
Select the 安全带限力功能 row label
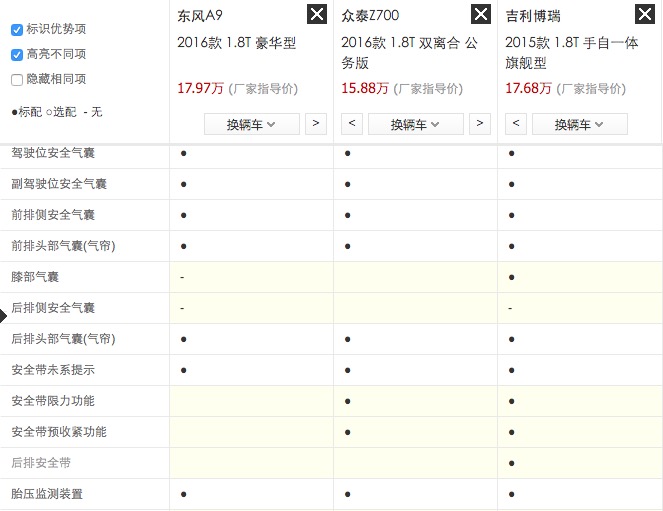coord(53,401)
